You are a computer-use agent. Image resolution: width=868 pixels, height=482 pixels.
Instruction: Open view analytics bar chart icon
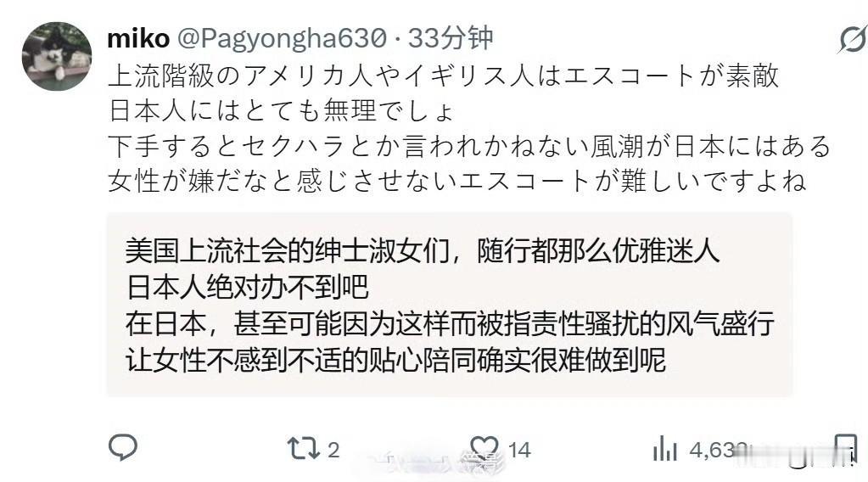[x=665, y=448]
